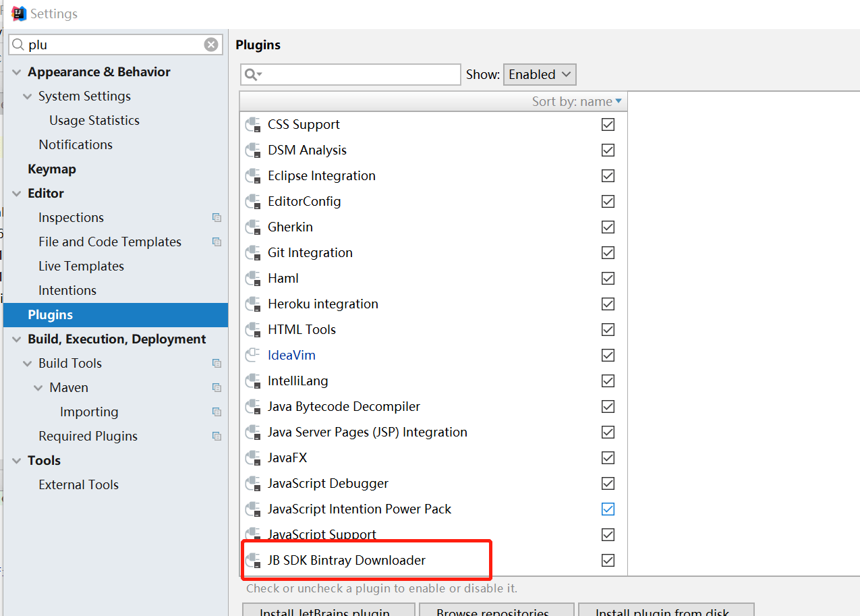Toggle the Haml plugin checkbox
This screenshot has width=860, height=616.
608,278
